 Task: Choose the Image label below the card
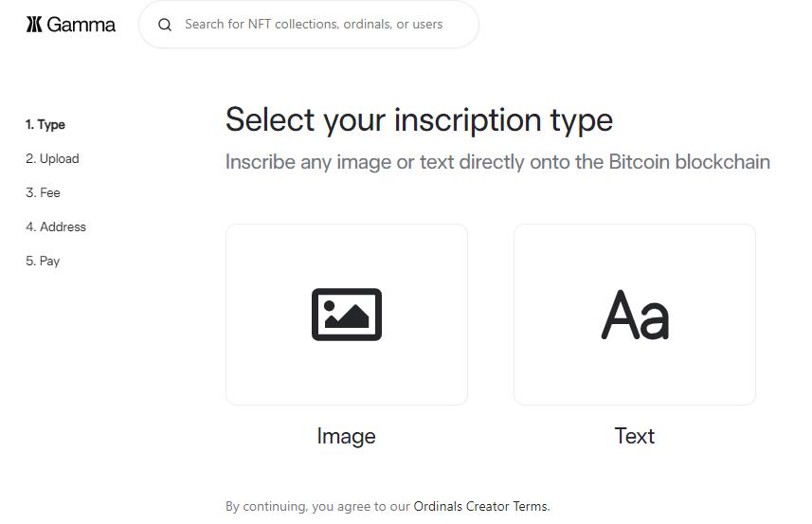347,437
